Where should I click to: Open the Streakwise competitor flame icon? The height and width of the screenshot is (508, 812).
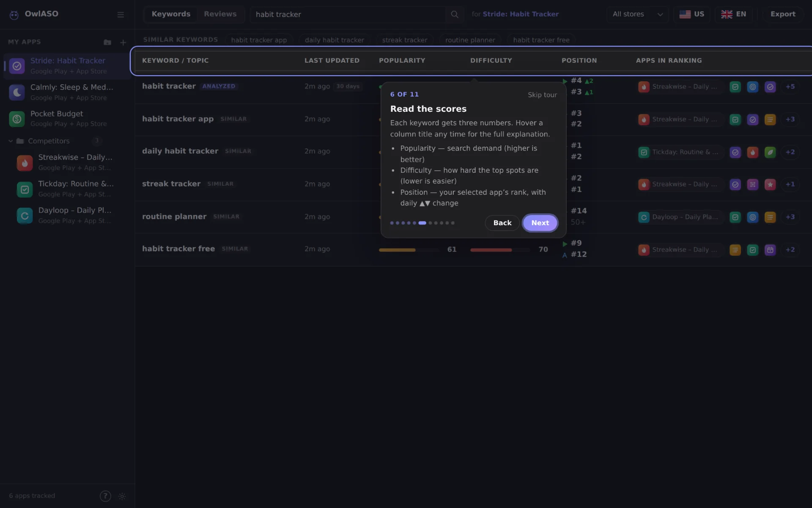pos(25,163)
